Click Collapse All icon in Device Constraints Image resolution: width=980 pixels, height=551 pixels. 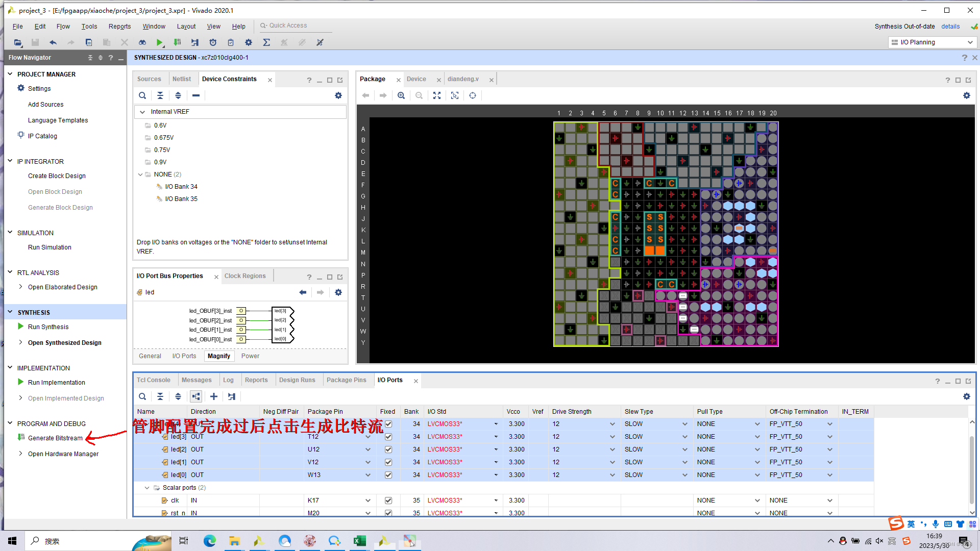160,95
